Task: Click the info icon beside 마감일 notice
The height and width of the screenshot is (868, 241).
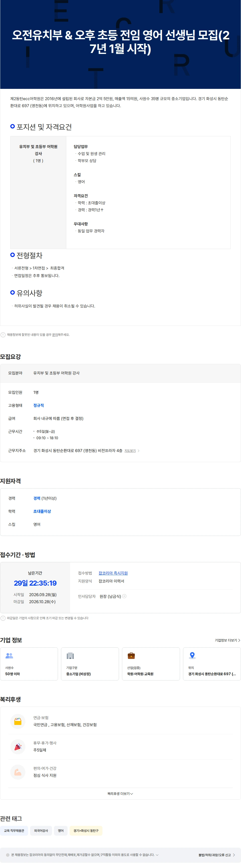Action: click(x=3, y=618)
